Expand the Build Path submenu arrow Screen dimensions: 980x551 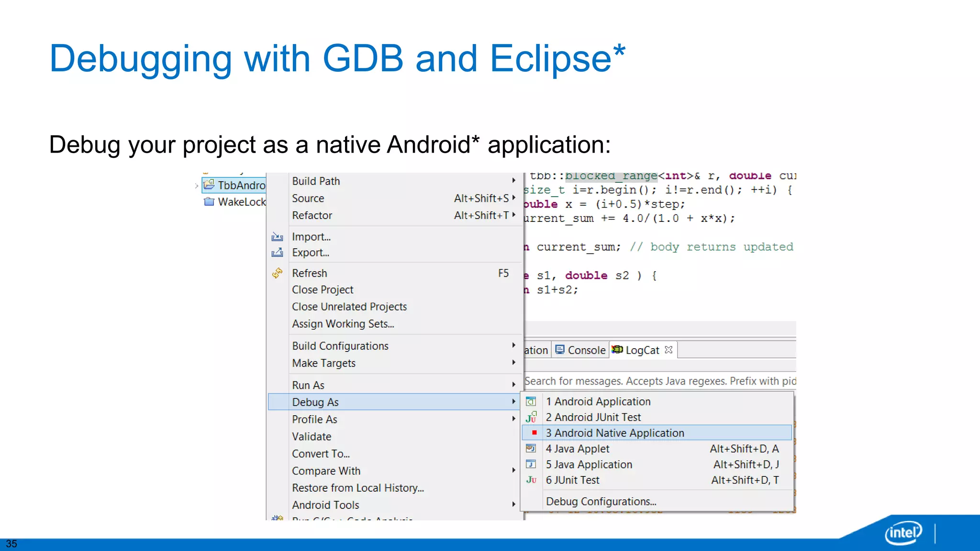(x=513, y=180)
